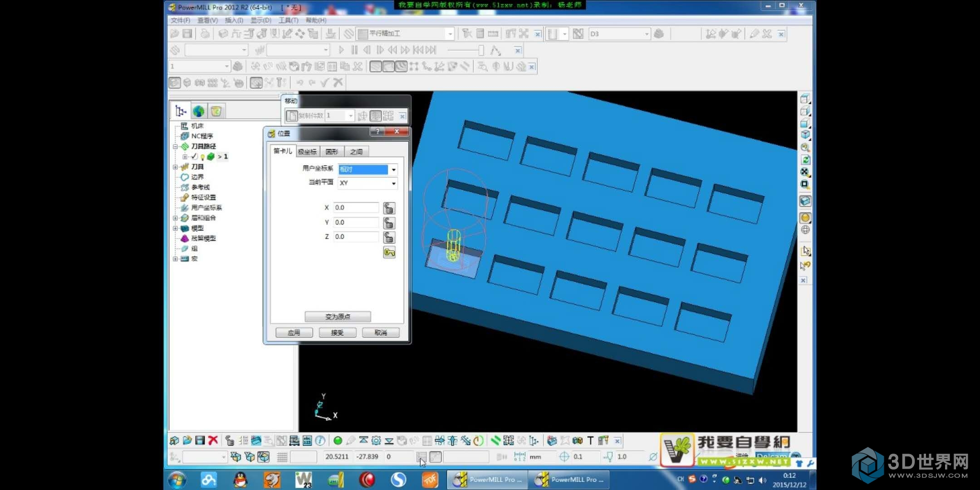Click the measure ruler icon

(x=493, y=34)
